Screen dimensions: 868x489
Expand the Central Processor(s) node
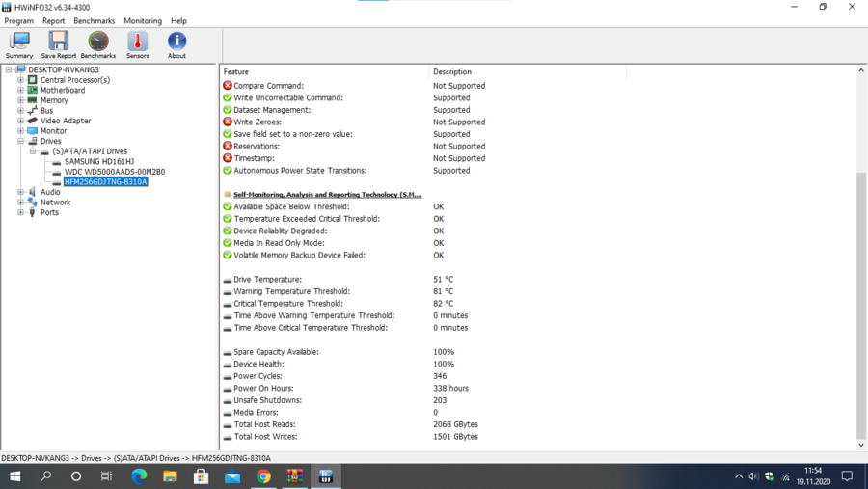pyautogui.click(x=20, y=80)
